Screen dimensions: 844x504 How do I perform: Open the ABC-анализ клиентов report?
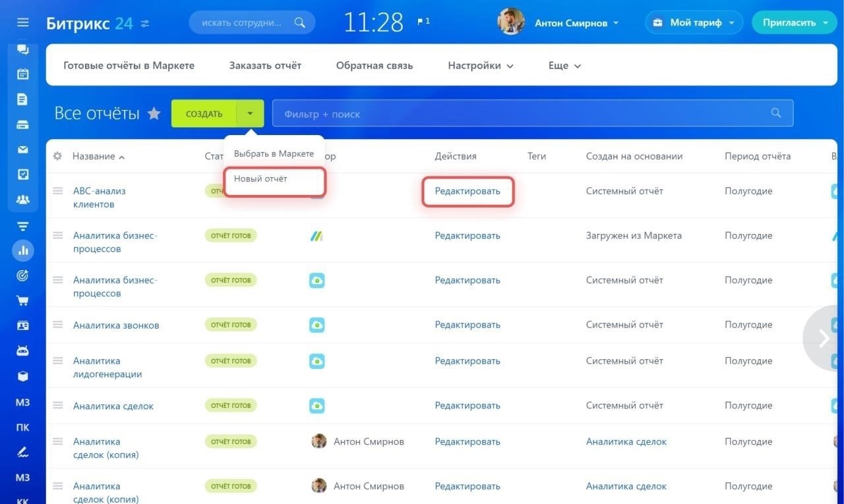click(100, 198)
